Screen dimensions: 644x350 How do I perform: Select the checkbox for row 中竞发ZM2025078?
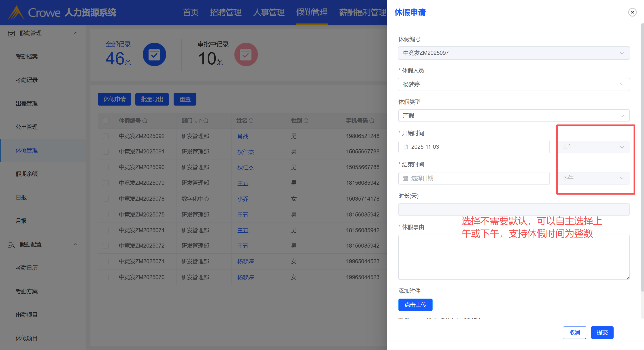[x=106, y=199]
